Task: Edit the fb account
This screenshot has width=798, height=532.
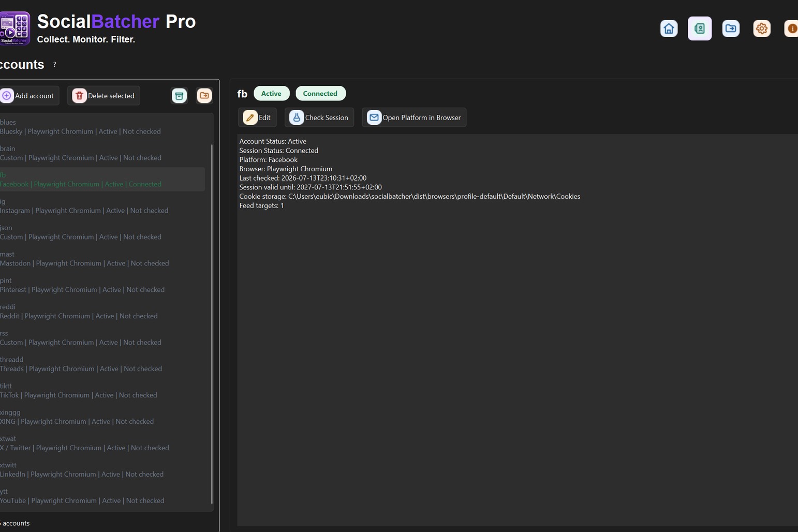Action: [x=257, y=117]
